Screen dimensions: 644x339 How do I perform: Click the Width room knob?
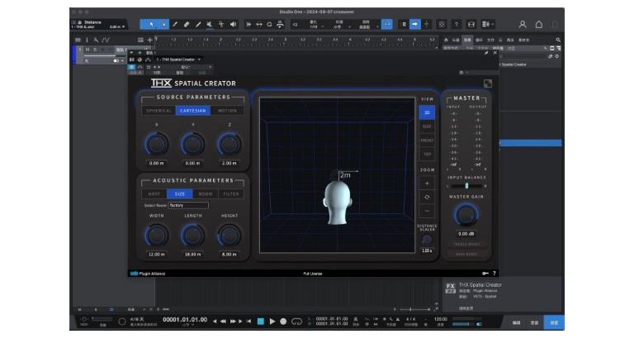tap(157, 236)
